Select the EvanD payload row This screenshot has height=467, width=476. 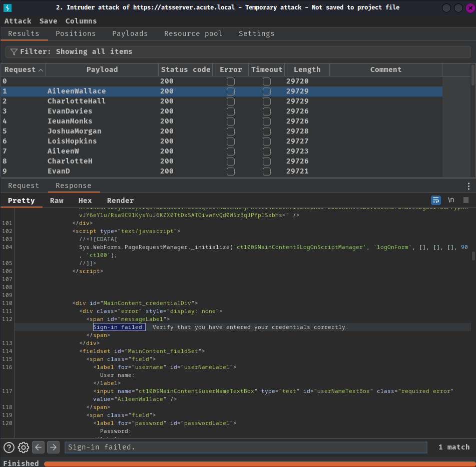pos(221,171)
